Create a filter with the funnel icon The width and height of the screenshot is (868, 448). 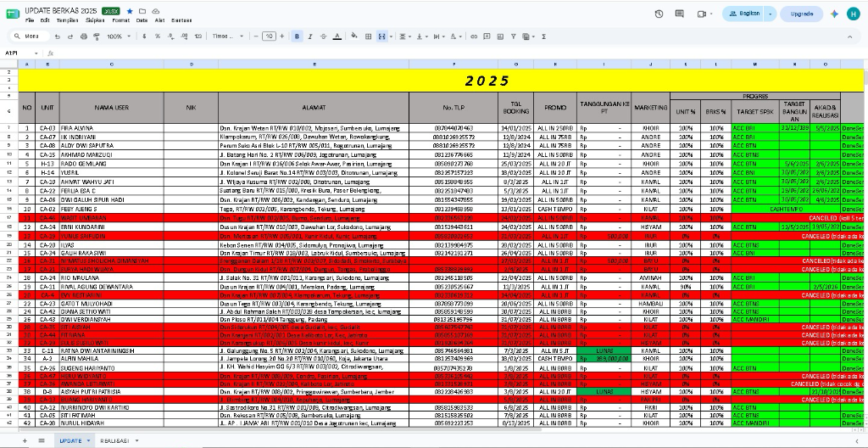[x=514, y=36]
